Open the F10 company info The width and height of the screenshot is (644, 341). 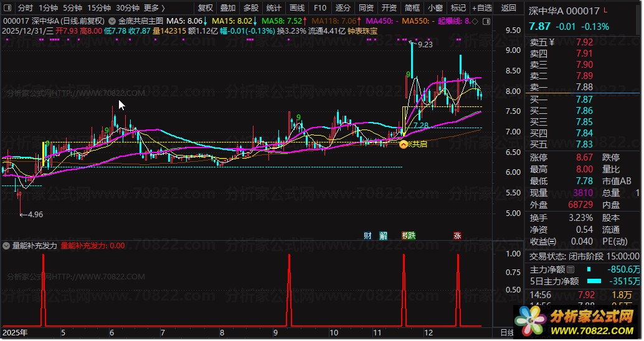320,8
